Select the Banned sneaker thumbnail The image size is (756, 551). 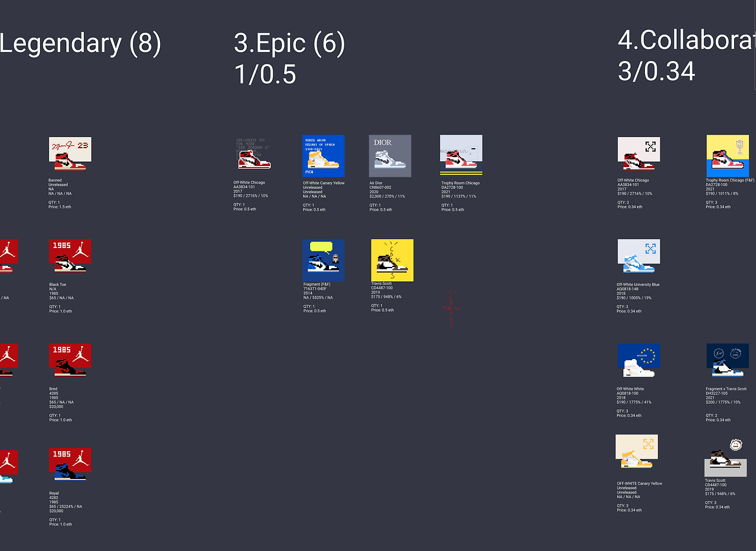coord(70,154)
